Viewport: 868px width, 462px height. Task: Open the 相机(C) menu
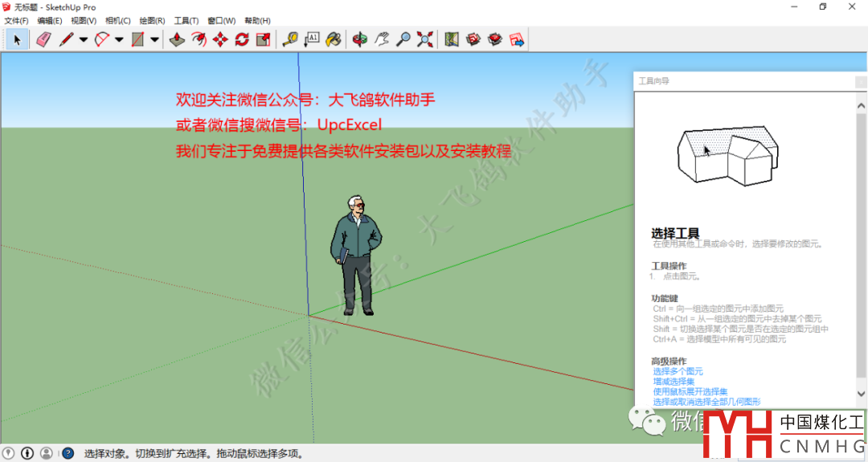pyautogui.click(x=117, y=20)
